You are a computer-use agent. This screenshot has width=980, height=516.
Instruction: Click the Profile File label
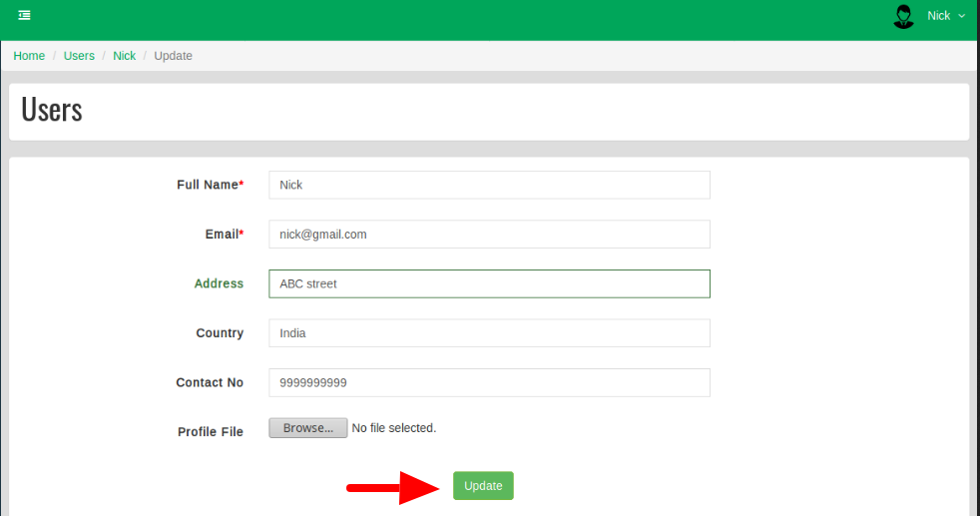tap(210, 432)
